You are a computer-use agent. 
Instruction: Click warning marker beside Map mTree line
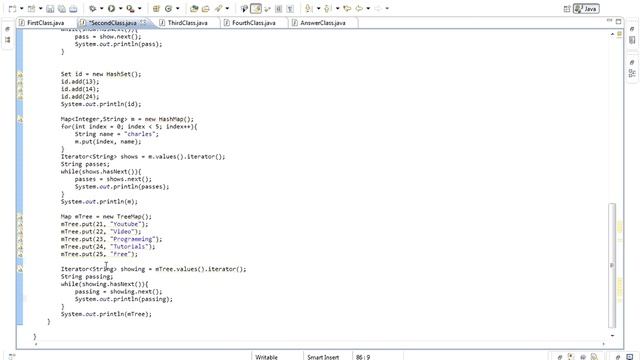click(x=20, y=217)
